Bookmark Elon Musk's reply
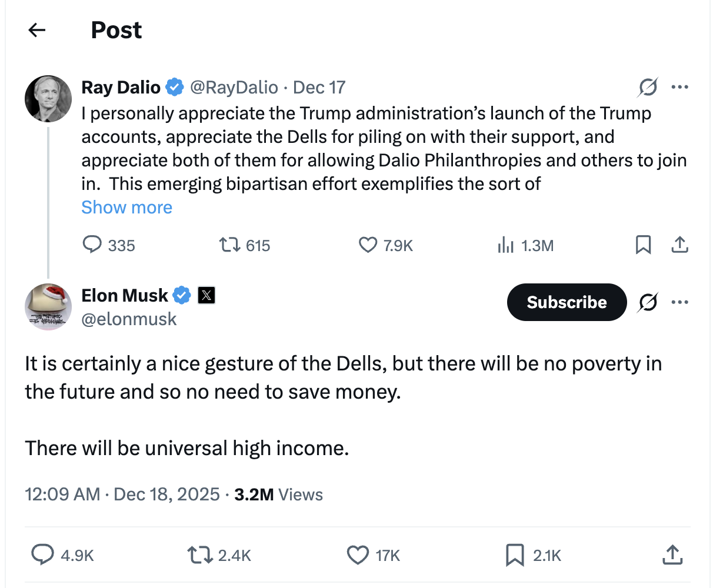This screenshot has height=588, width=713. coord(515,554)
